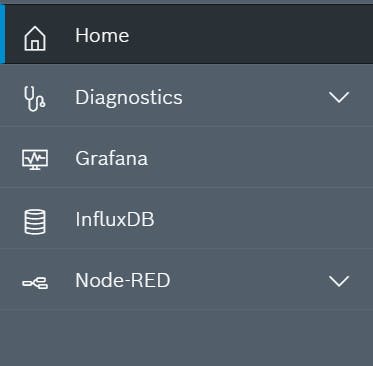The image size is (373, 366).
Task: Select the Node-RED text label
Action: 123,280
